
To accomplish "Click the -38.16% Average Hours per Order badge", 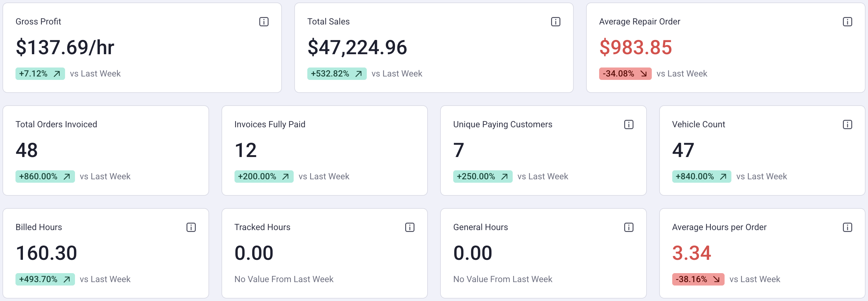I will [698, 279].
